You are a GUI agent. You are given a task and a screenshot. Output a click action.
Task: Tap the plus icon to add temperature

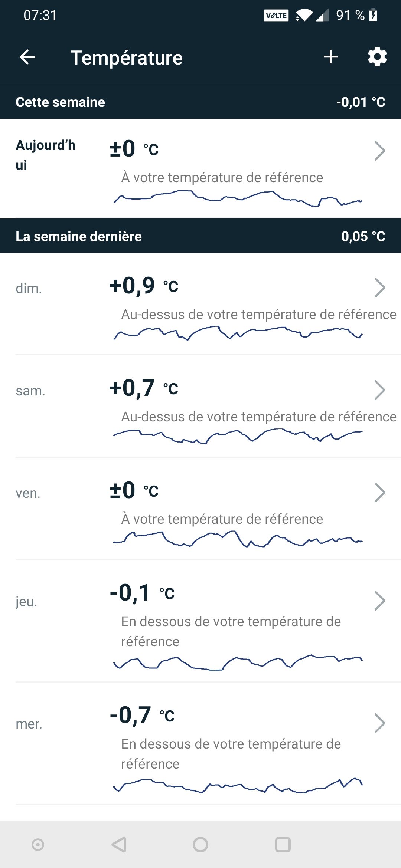[330, 57]
